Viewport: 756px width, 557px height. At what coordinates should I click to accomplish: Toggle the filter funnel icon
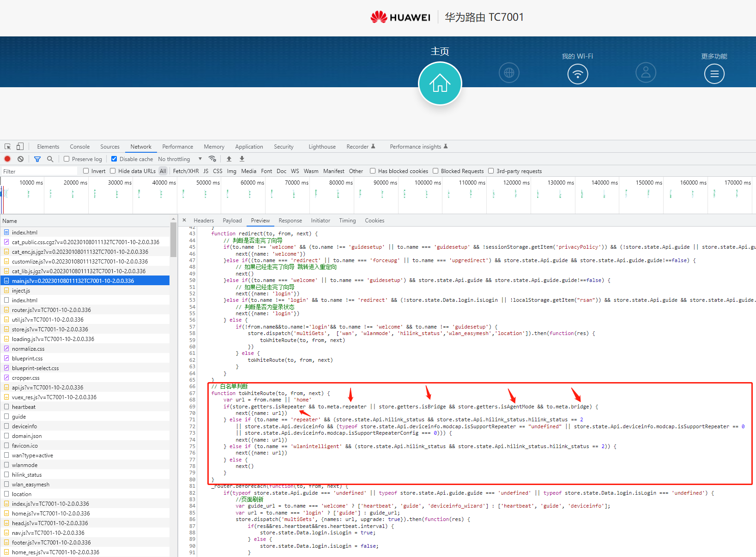click(x=37, y=159)
